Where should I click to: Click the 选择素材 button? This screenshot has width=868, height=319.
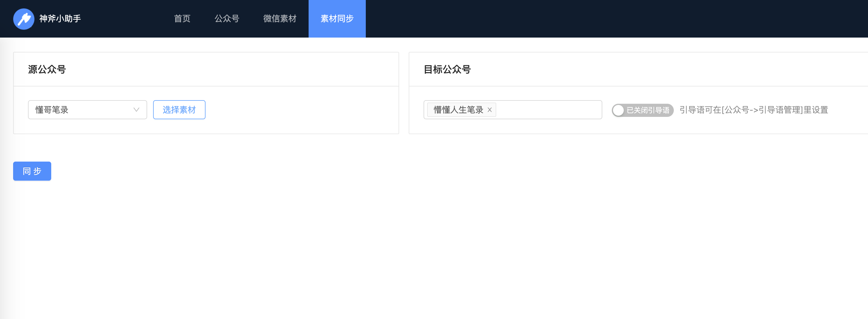click(179, 110)
